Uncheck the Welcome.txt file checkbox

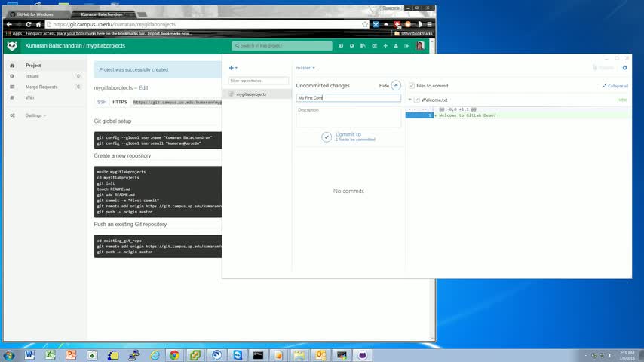pos(416,100)
